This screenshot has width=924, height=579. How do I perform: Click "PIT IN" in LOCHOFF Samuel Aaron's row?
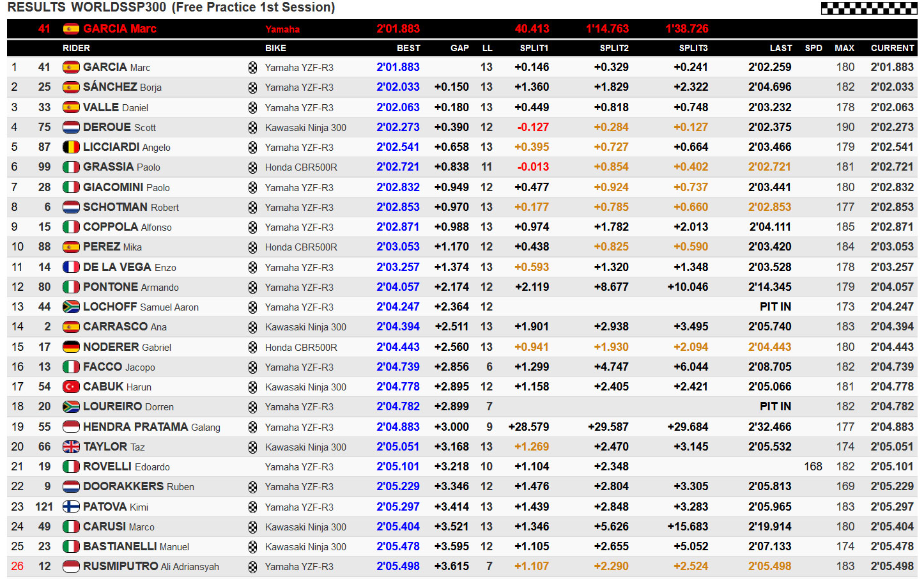click(775, 307)
